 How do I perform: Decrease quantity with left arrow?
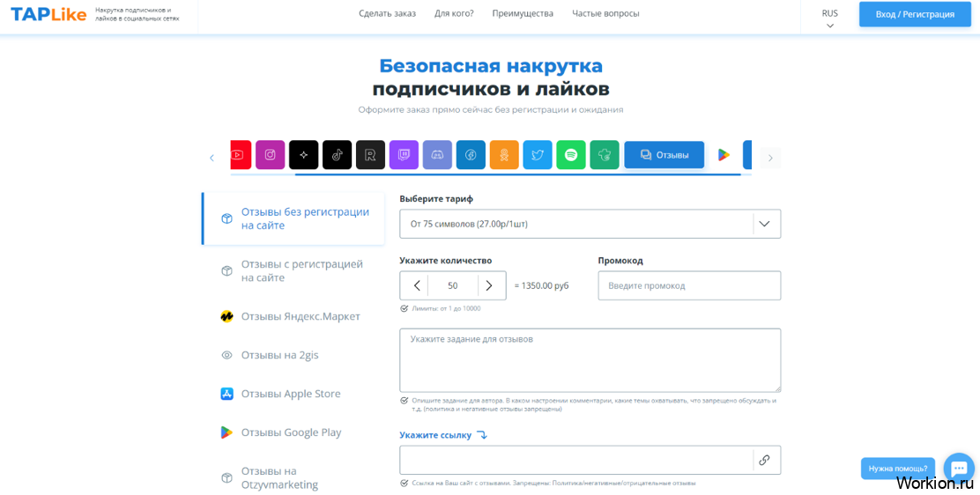click(x=417, y=285)
